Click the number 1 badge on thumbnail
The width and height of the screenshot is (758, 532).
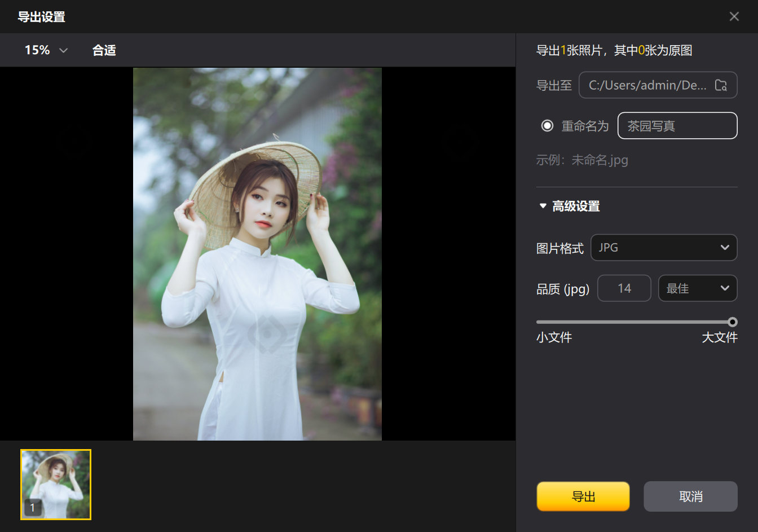point(33,508)
